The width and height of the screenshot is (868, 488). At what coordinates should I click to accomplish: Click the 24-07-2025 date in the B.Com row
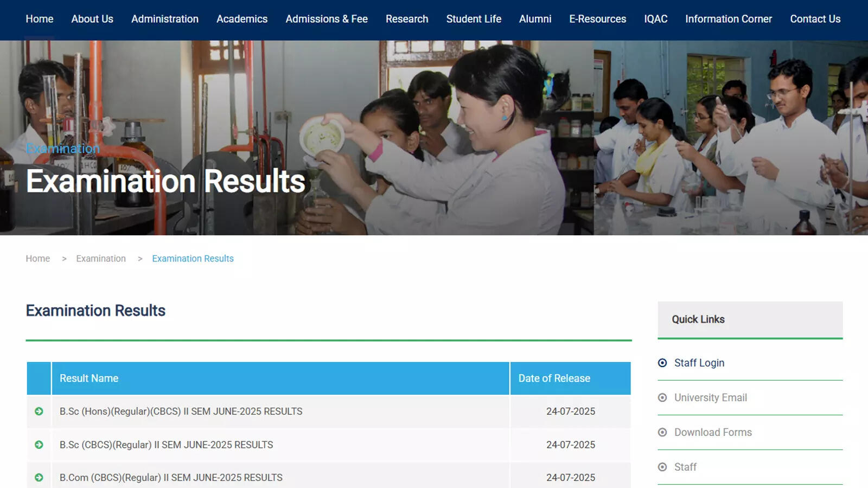571,478
